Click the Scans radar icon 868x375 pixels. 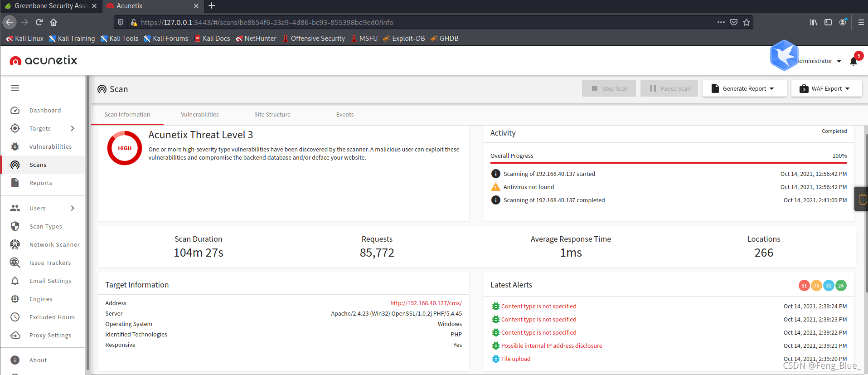point(15,165)
